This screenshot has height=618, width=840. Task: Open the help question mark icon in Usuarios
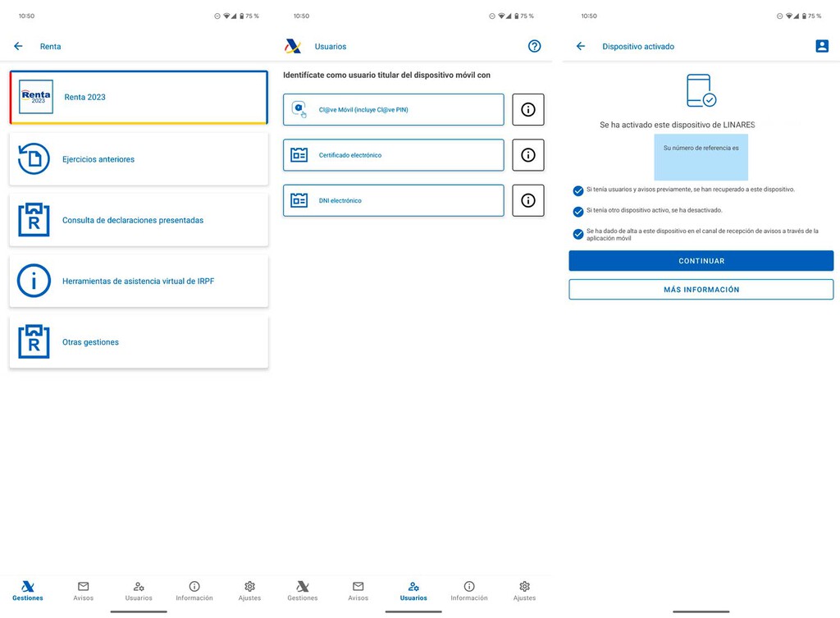(534, 46)
